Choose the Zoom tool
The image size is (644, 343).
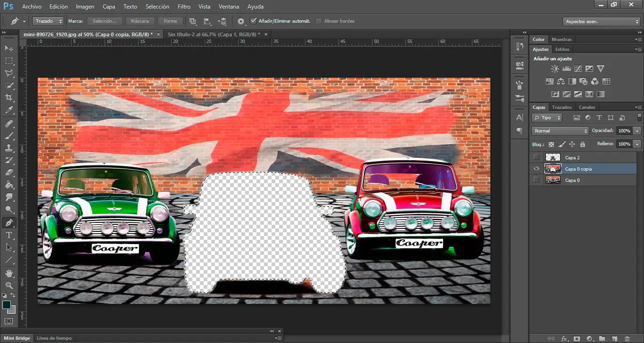coord(9,286)
